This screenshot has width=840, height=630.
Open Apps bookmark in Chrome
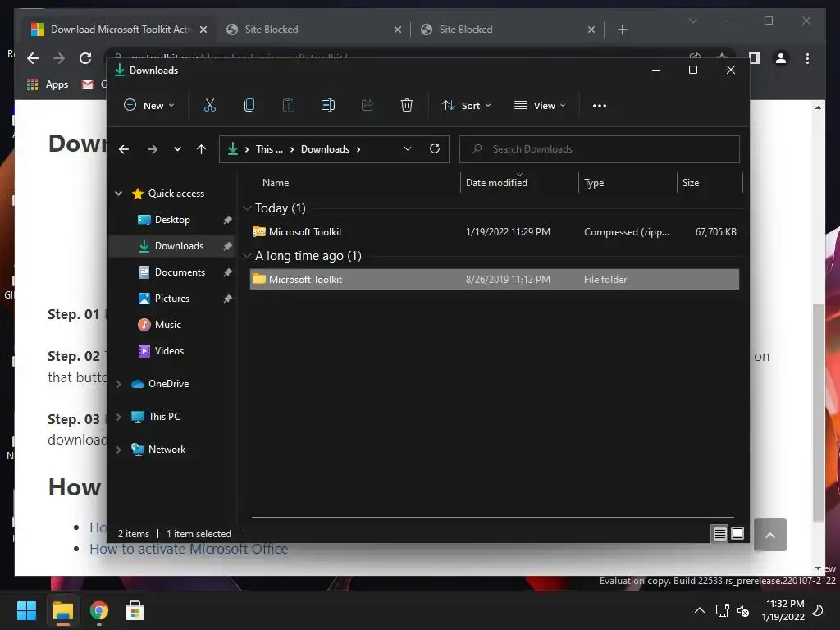[48, 84]
